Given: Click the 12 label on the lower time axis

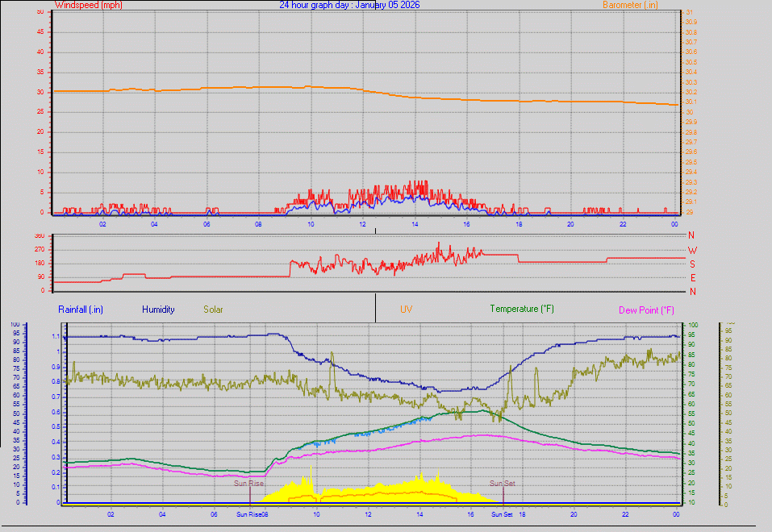Looking at the screenshot, I should tap(366, 513).
